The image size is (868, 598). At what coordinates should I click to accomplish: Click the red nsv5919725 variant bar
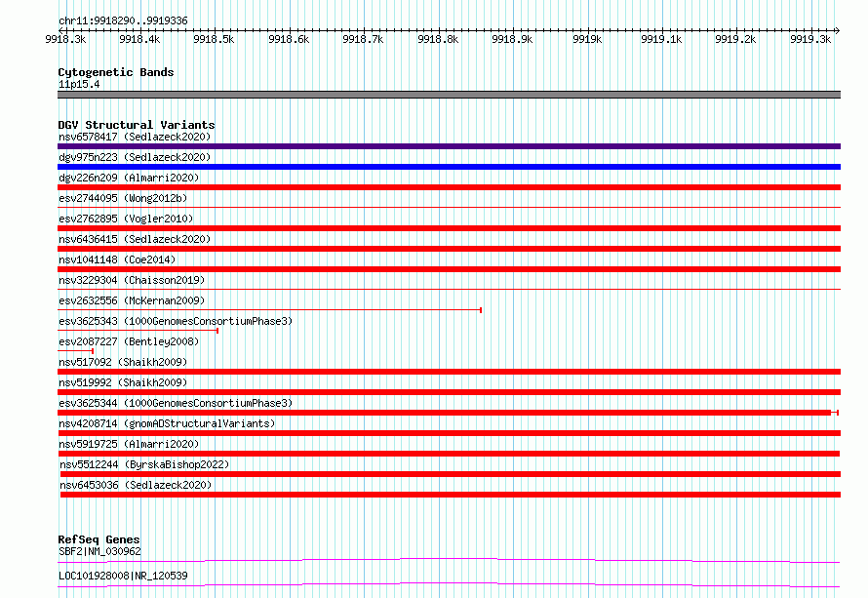(x=449, y=454)
